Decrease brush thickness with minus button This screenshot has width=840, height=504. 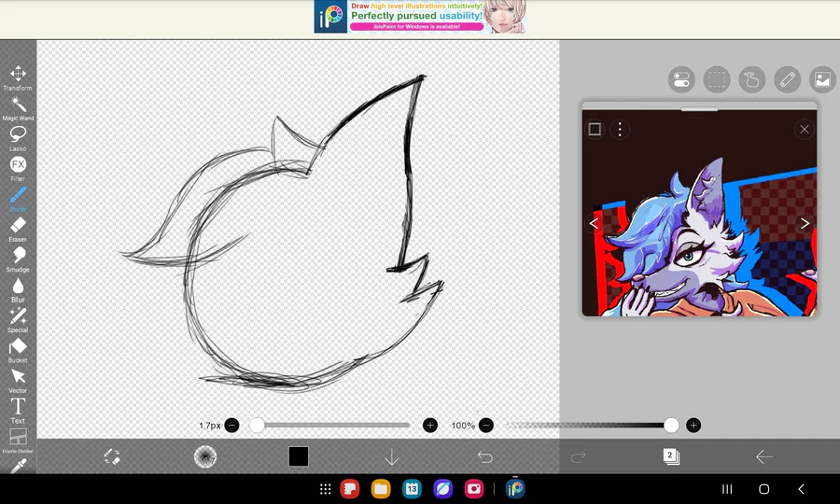click(x=232, y=426)
